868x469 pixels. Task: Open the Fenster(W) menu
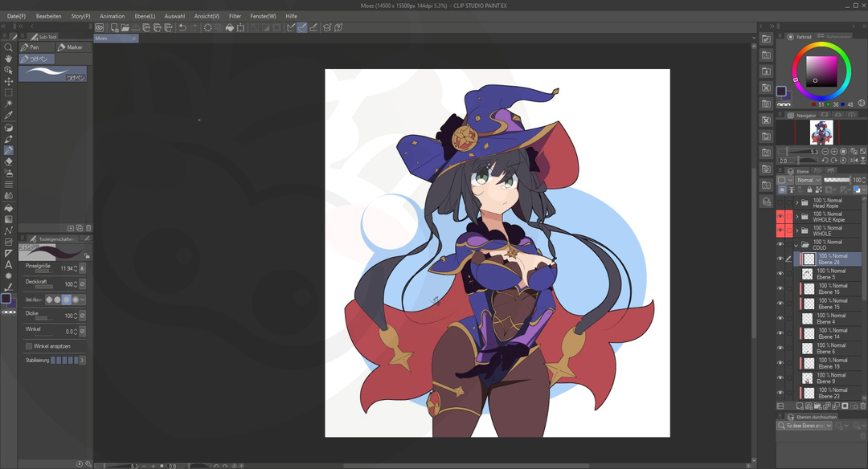(x=263, y=16)
